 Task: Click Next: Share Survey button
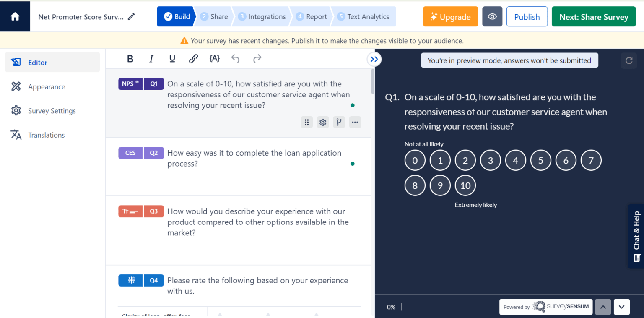(594, 17)
